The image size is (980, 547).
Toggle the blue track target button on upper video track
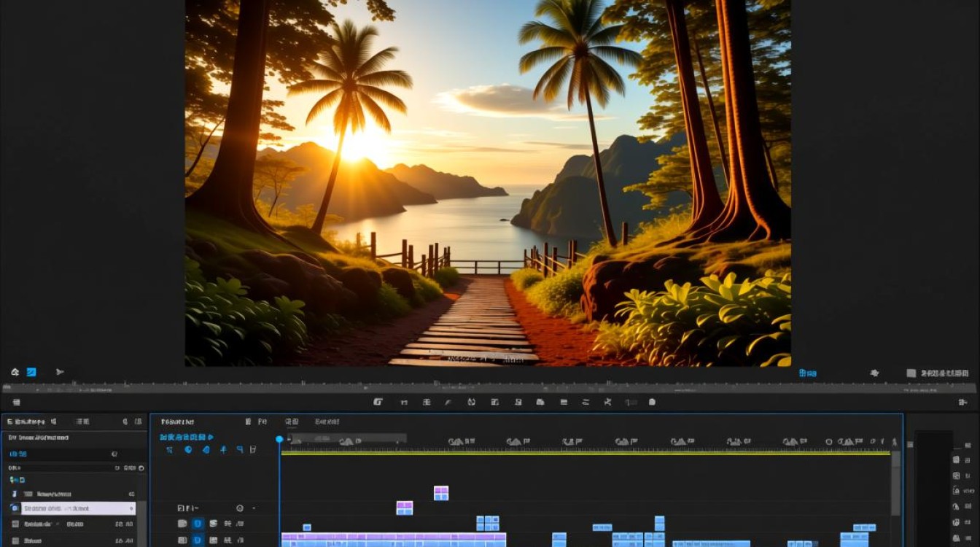(198, 524)
